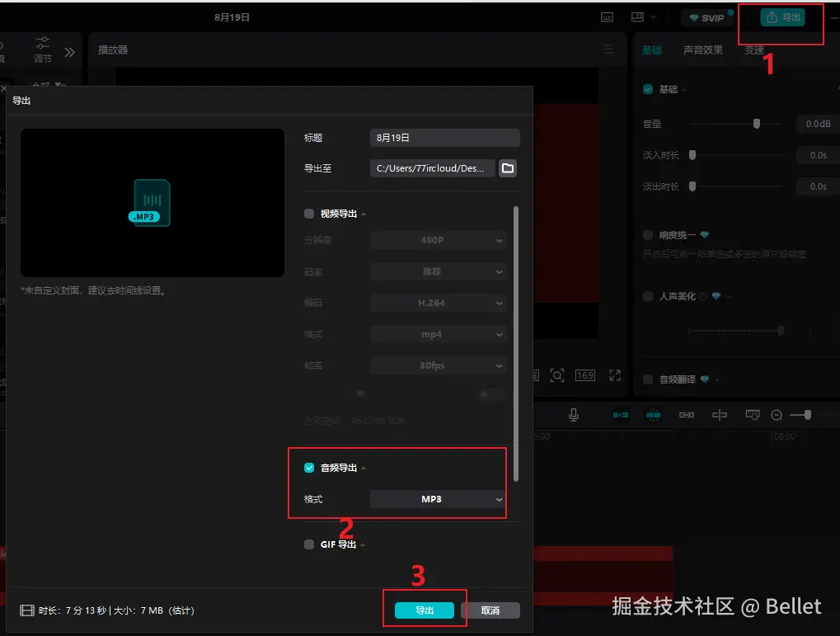The height and width of the screenshot is (636, 840).
Task: Open the layout dropdown arrow in top bar
Action: click(653, 17)
